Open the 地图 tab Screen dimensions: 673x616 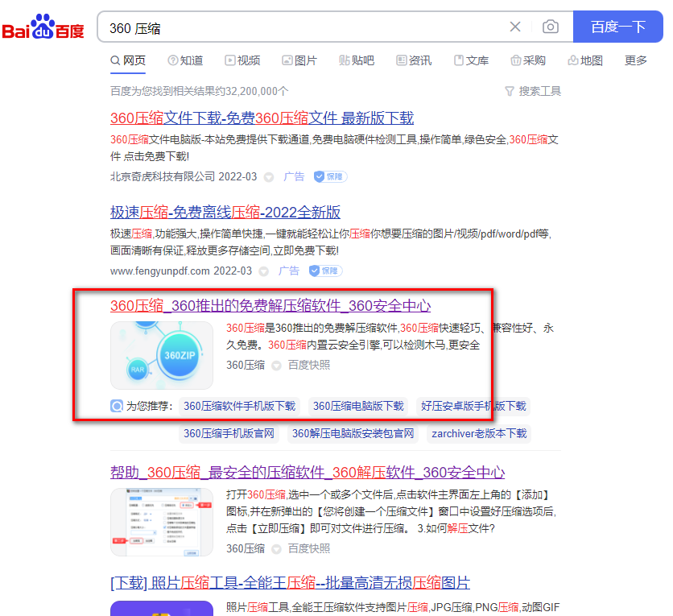pos(585,60)
